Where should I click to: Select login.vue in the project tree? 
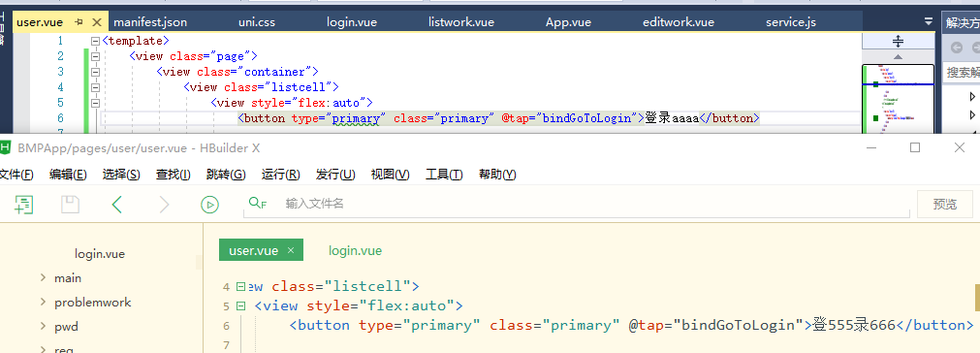(x=100, y=254)
